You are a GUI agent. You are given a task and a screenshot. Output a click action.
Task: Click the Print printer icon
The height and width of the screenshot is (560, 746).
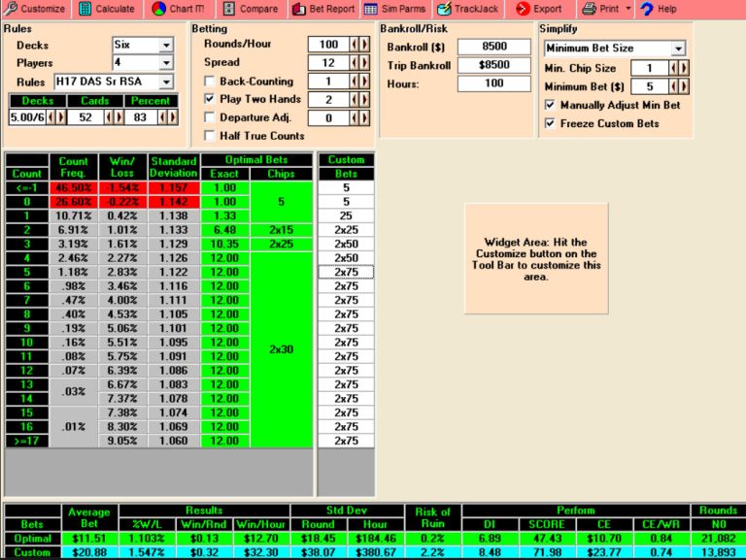[x=589, y=8]
